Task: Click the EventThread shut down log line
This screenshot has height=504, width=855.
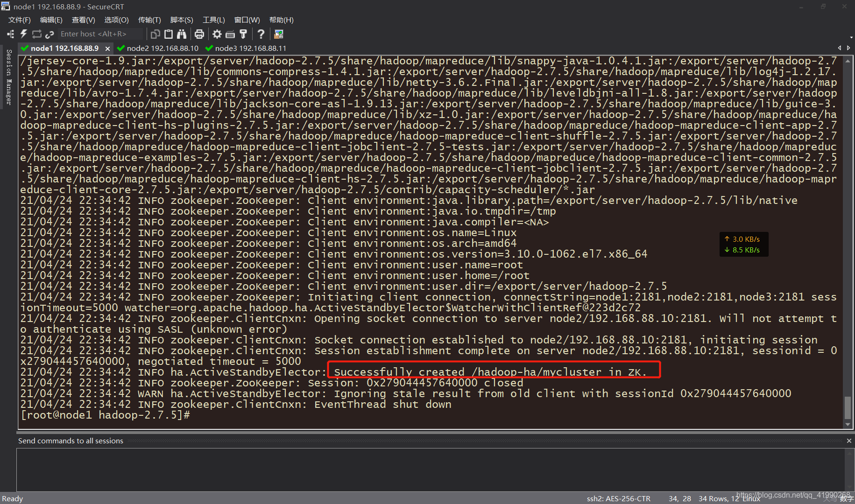Action: [x=236, y=404]
